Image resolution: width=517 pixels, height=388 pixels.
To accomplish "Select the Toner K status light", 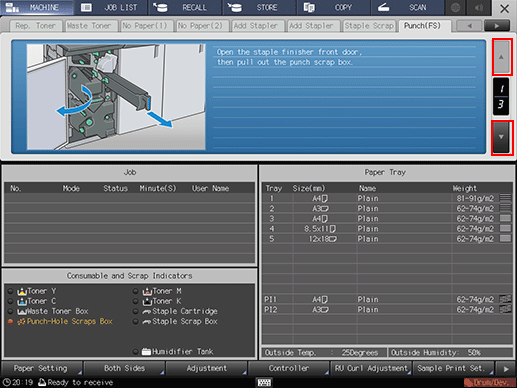I will coord(135,301).
